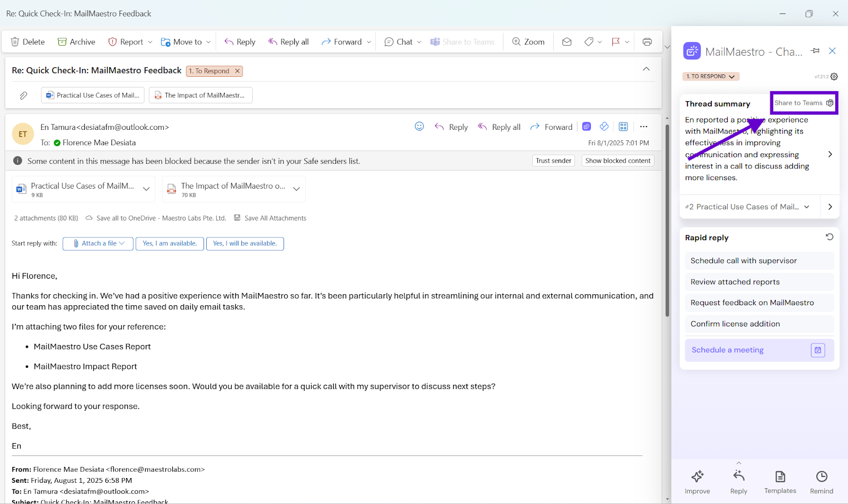Open 'The Impact of MailMaestr...' PDF chip in header
Screen dimensions: 848x504
[201, 95]
